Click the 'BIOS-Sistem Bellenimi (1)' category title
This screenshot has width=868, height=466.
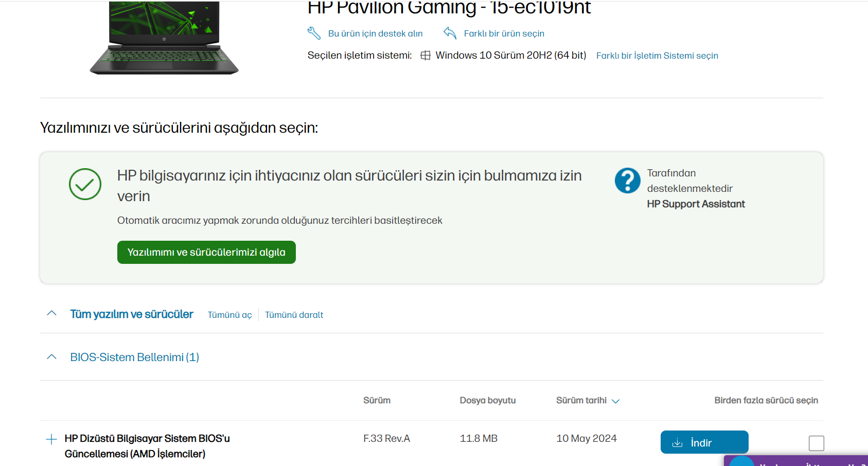pyautogui.click(x=135, y=357)
